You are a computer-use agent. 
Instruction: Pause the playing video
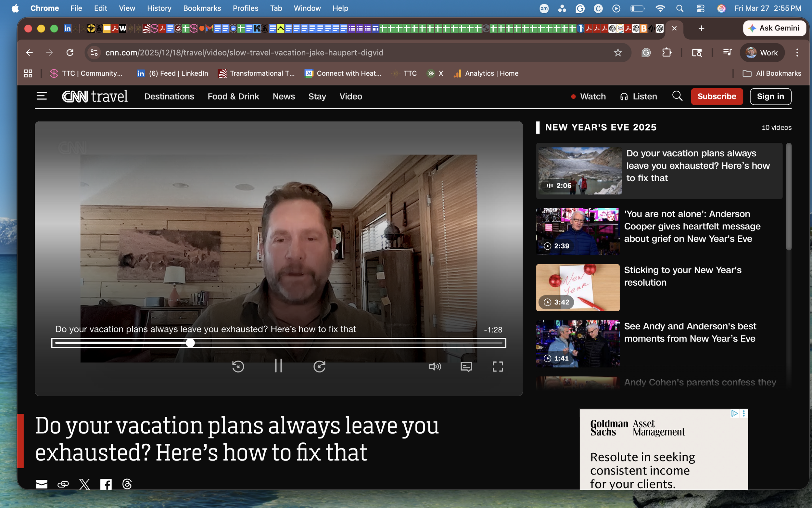tap(278, 366)
